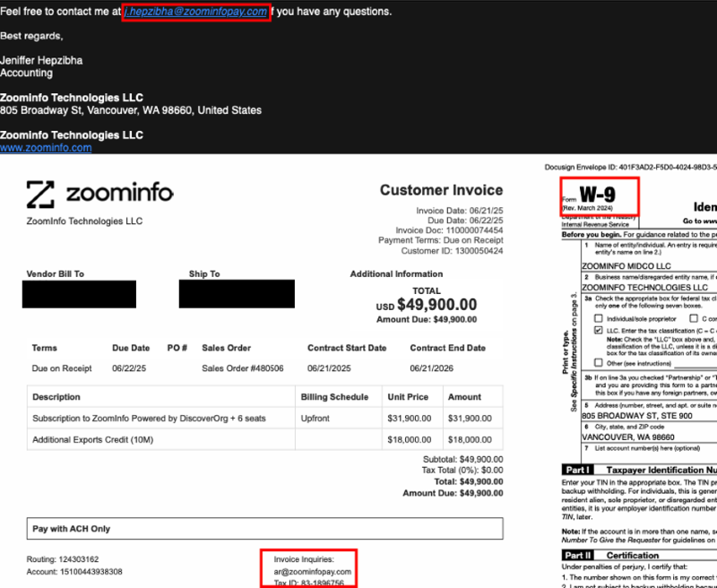Click the Due on Receipt terms cell

(62, 368)
